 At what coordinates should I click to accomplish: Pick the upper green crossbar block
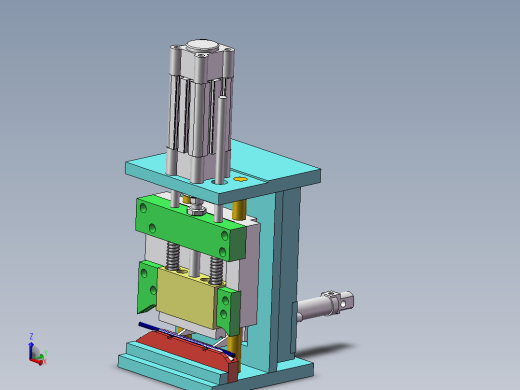pyautogui.click(x=190, y=227)
